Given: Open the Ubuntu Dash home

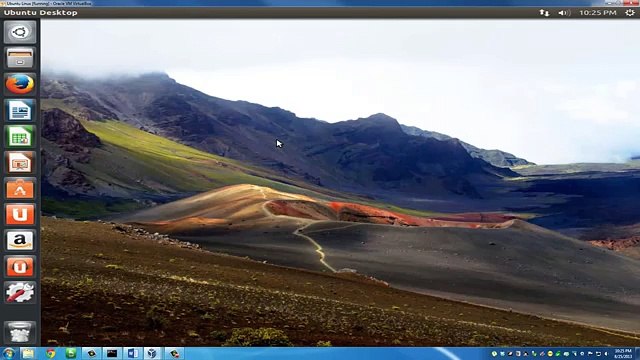Looking at the screenshot, I should pos(20,32).
